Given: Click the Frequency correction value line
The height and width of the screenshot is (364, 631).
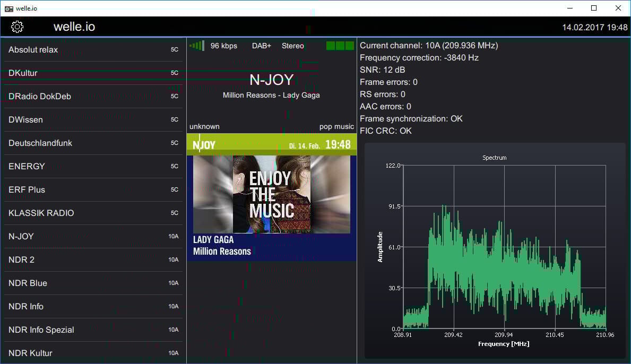Looking at the screenshot, I should (x=419, y=57).
